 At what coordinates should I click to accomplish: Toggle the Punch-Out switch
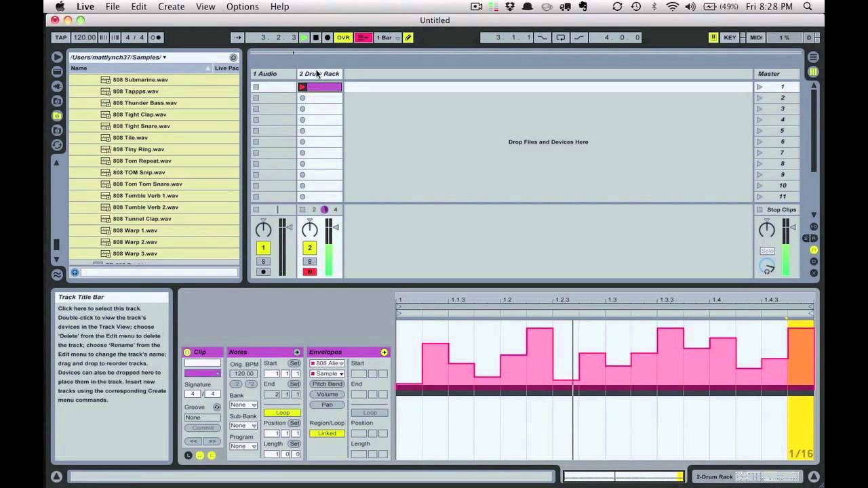[578, 37]
